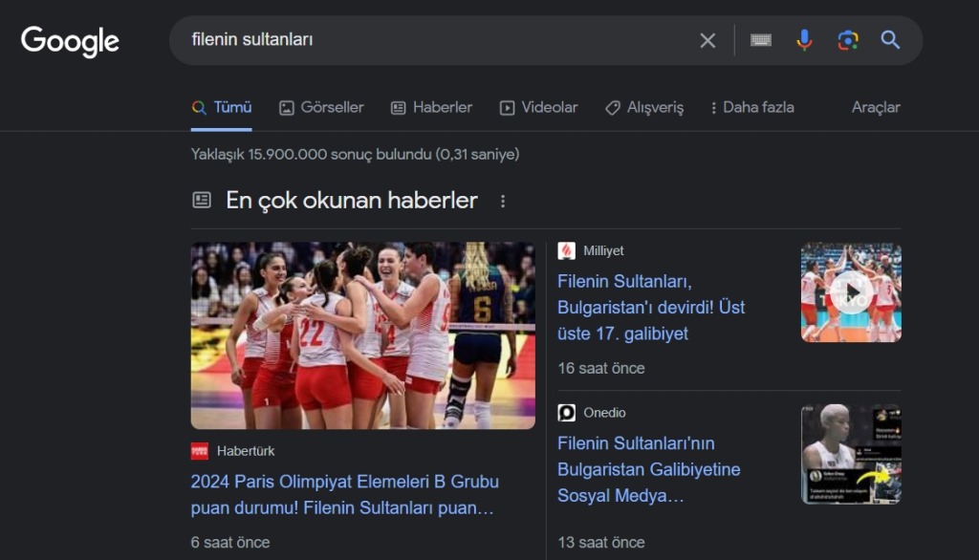This screenshot has width=979, height=560.
Task: Clear the search box with the X icon
Action: 707,40
